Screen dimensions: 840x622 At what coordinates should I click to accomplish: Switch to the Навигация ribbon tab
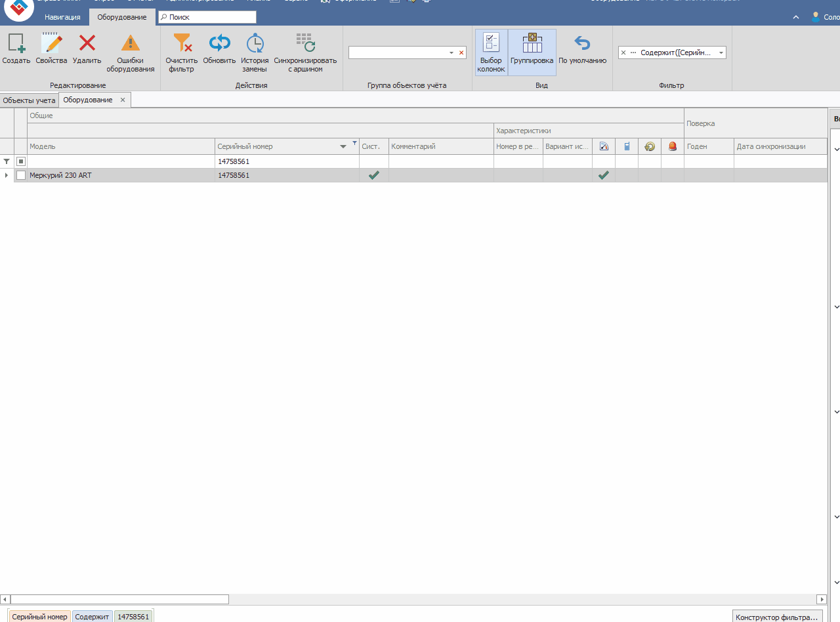pyautogui.click(x=62, y=17)
